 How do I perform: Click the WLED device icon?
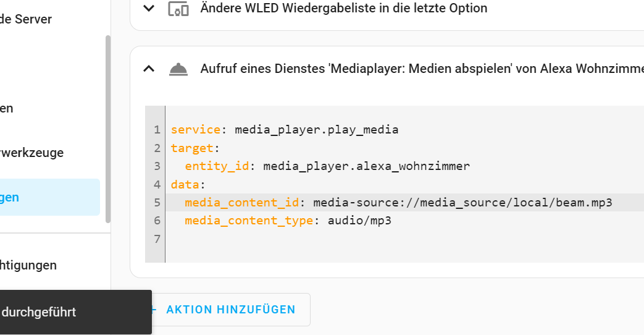point(178,9)
